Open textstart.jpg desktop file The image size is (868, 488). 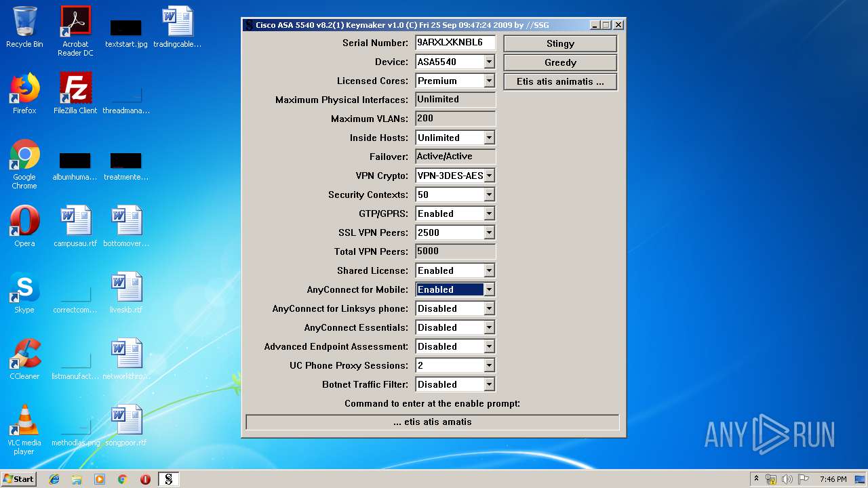click(x=126, y=32)
